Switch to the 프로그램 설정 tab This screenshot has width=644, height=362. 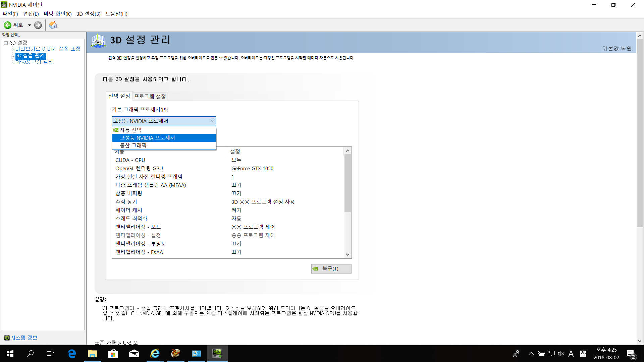150,97
